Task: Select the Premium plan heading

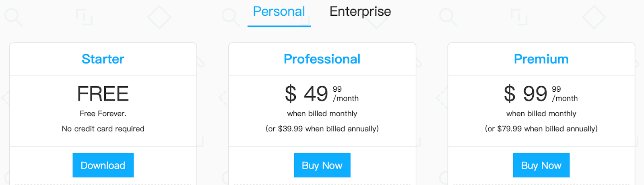Action: pyautogui.click(x=541, y=59)
